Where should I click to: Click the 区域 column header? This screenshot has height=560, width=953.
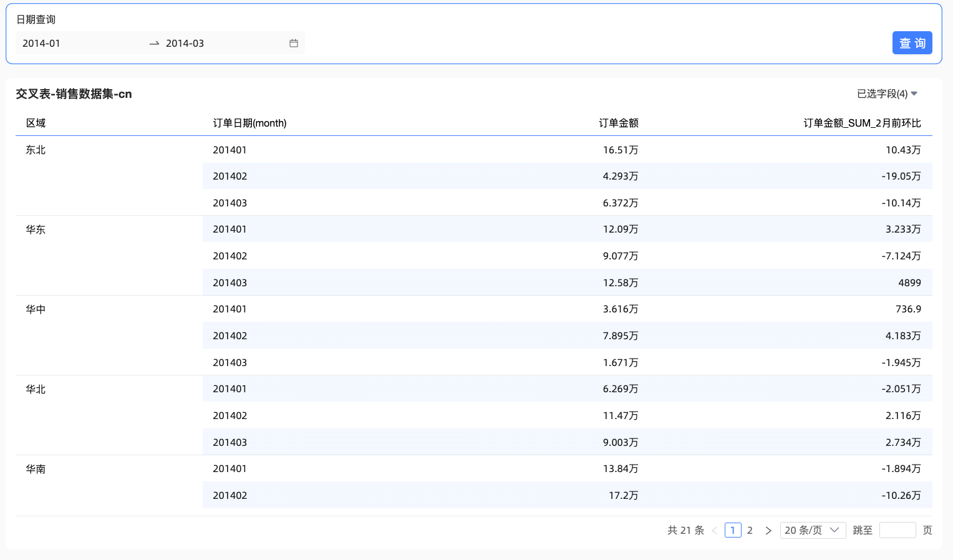tap(36, 123)
